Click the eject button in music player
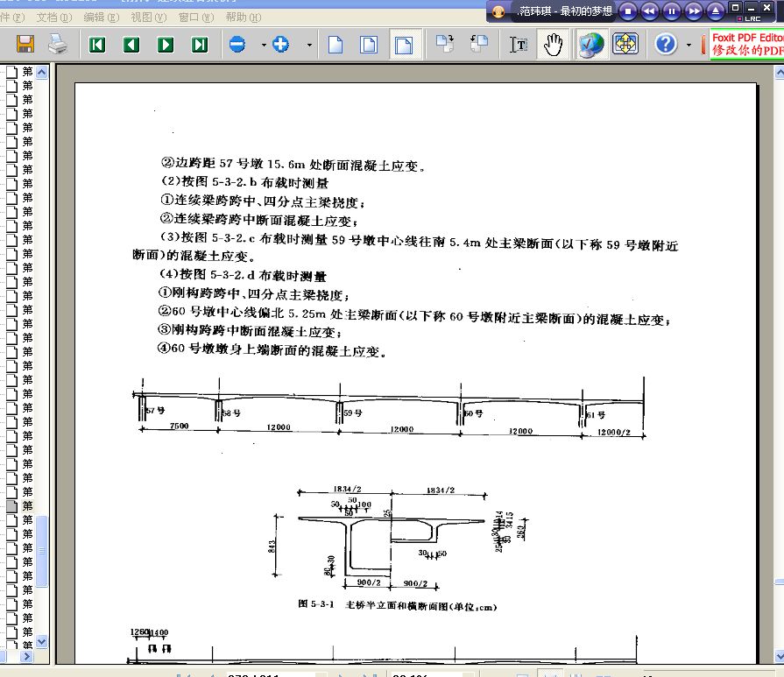The image size is (784, 677). (716, 11)
